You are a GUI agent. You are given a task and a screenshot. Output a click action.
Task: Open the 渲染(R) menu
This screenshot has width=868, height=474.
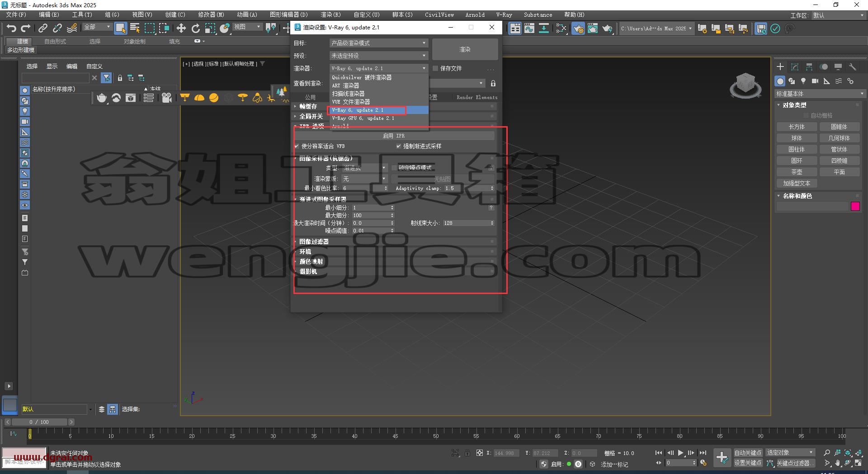pos(330,15)
